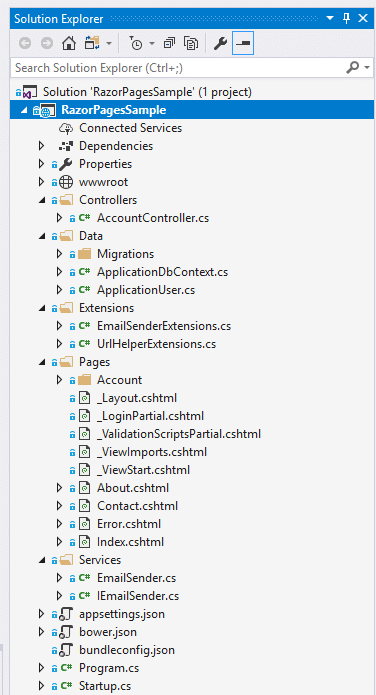This screenshot has height=695, width=376.
Task: Click the C# icon of EmailSender.cs
Action: (84, 578)
